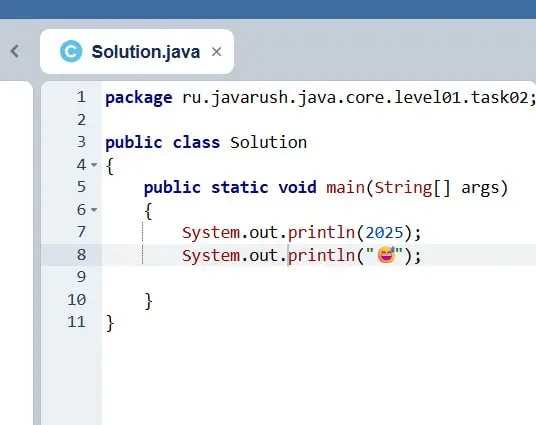Click line number 8 in the gutter

click(81, 255)
